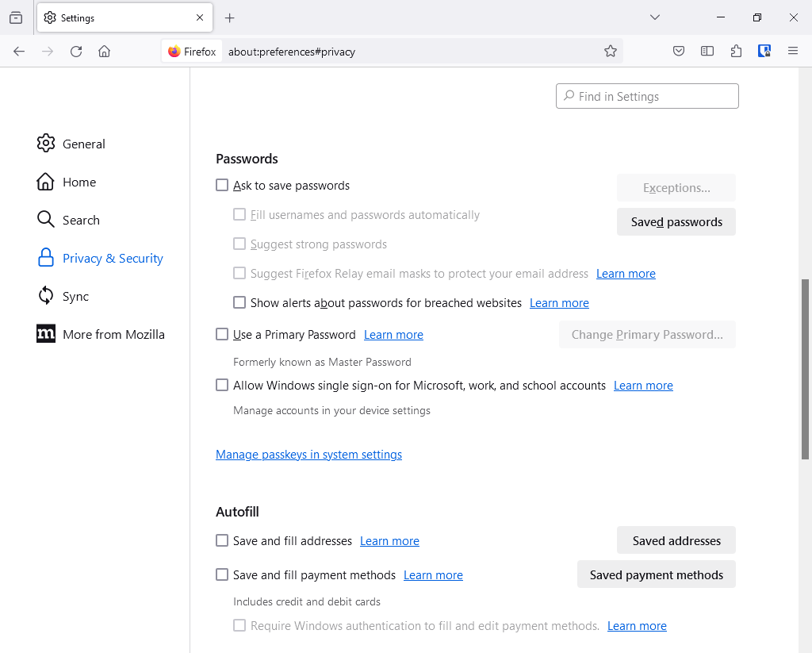Click the Bitwarden extension icon
The image size is (812, 653).
764,52
